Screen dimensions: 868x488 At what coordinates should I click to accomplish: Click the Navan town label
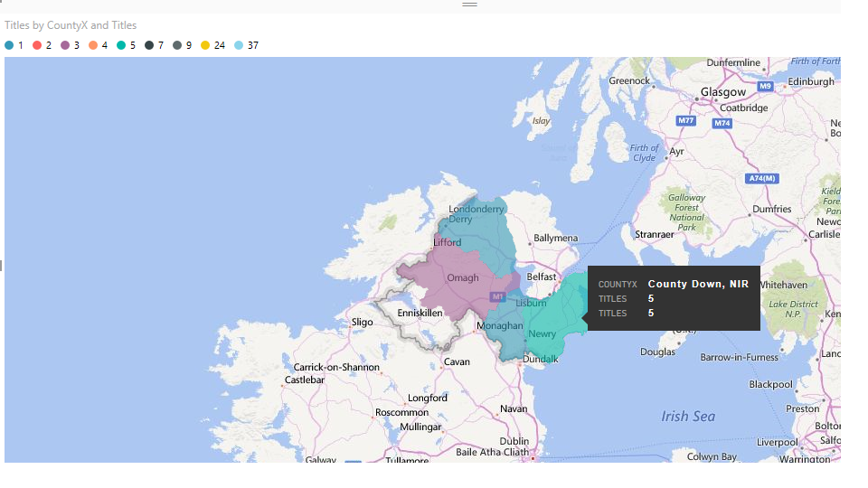pyautogui.click(x=514, y=408)
